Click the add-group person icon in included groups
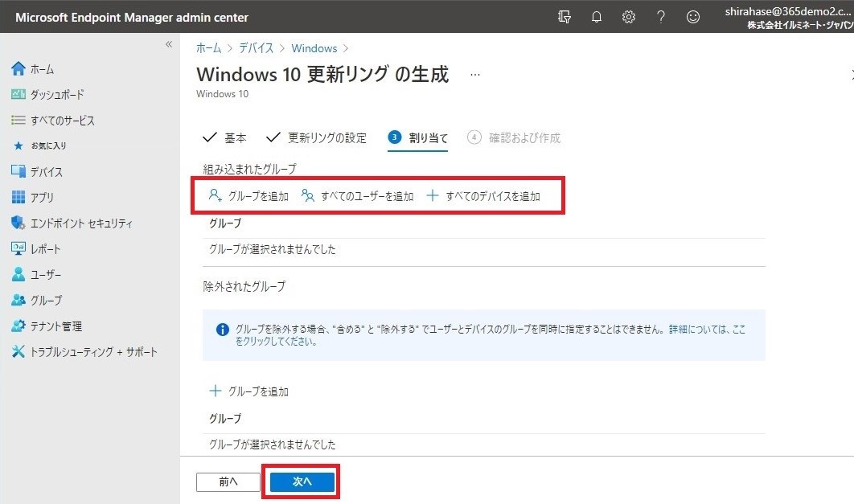The image size is (854, 504). [216, 195]
